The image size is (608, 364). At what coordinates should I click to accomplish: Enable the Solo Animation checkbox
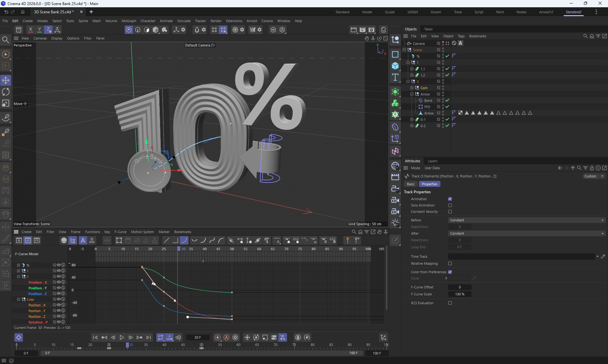(x=450, y=205)
